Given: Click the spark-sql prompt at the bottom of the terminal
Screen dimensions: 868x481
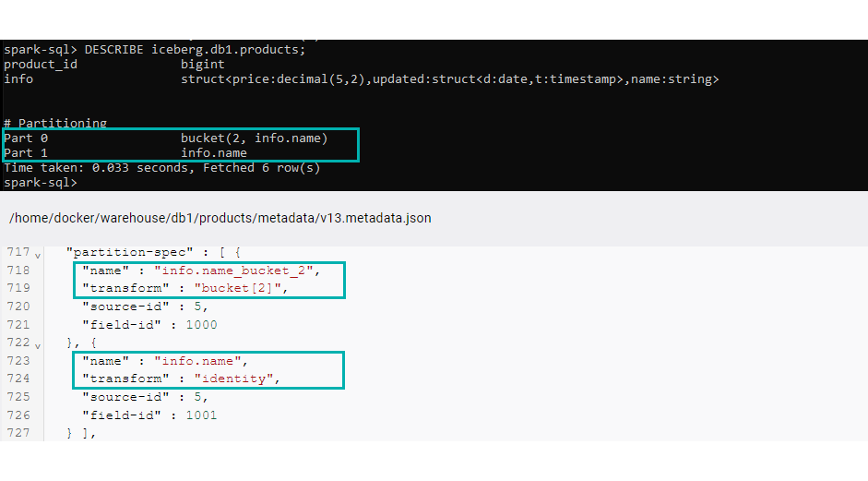Looking at the screenshot, I should 41,183.
